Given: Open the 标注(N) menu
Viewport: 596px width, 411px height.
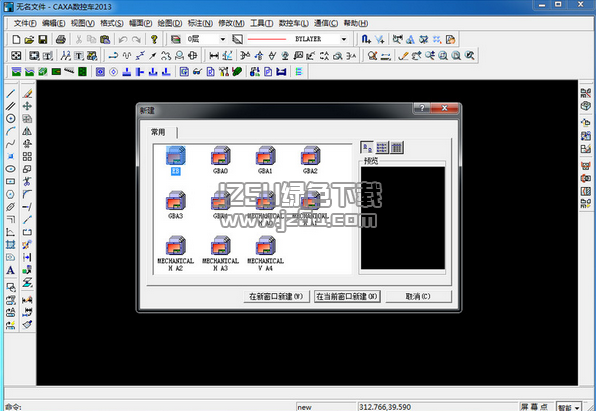Looking at the screenshot, I should [x=200, y=23].
